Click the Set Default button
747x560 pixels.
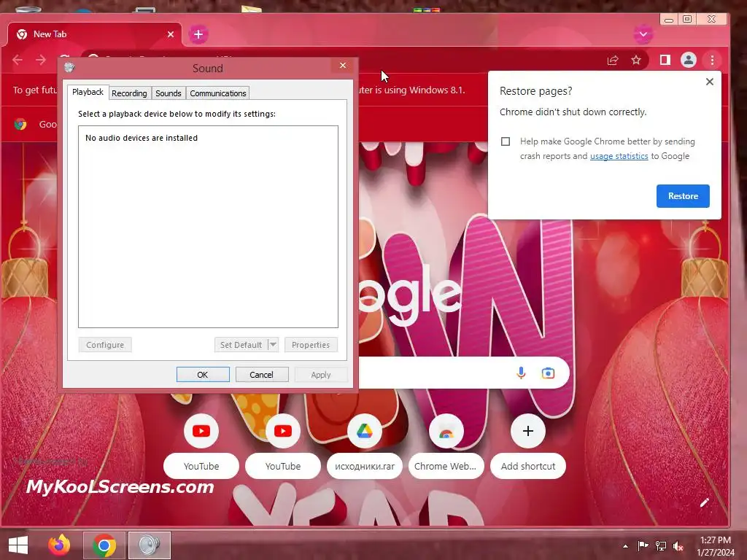point(241,345)
